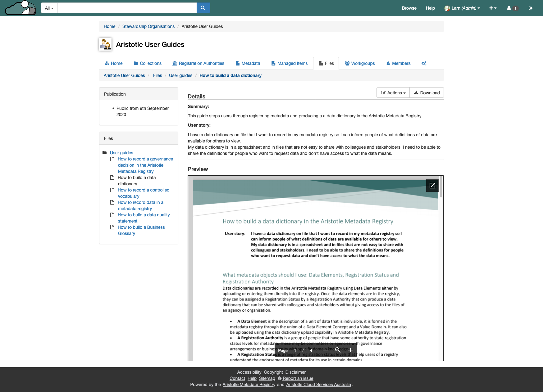This screenshot has height=392, width=543.
Task: Expand the Actions dropdown
Action: (x=393, y=93)
